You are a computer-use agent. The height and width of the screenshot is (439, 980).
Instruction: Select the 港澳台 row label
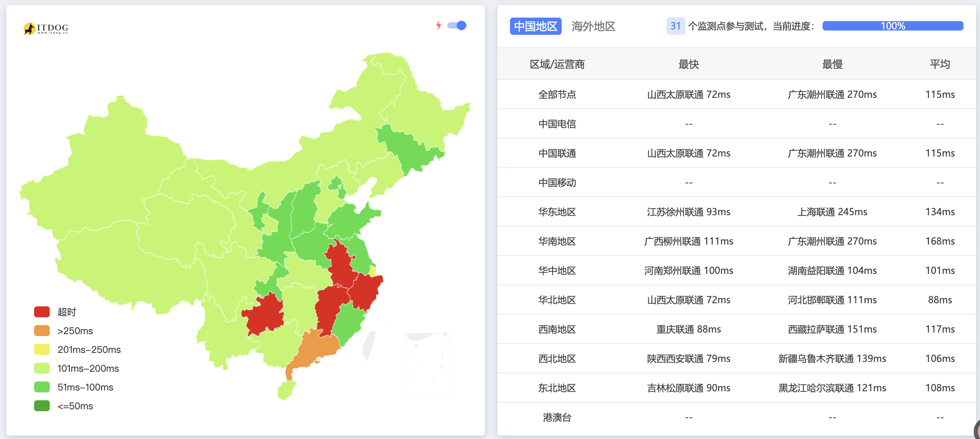click(557, 417)
